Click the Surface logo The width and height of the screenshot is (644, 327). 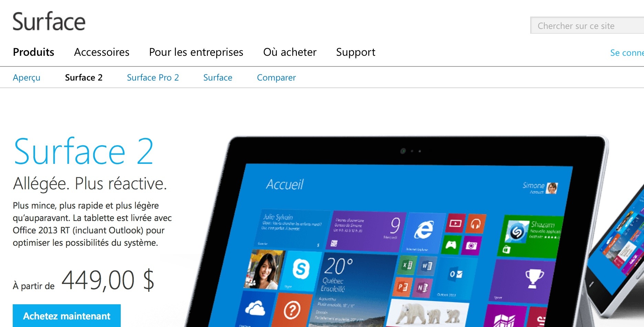[49, 21]
